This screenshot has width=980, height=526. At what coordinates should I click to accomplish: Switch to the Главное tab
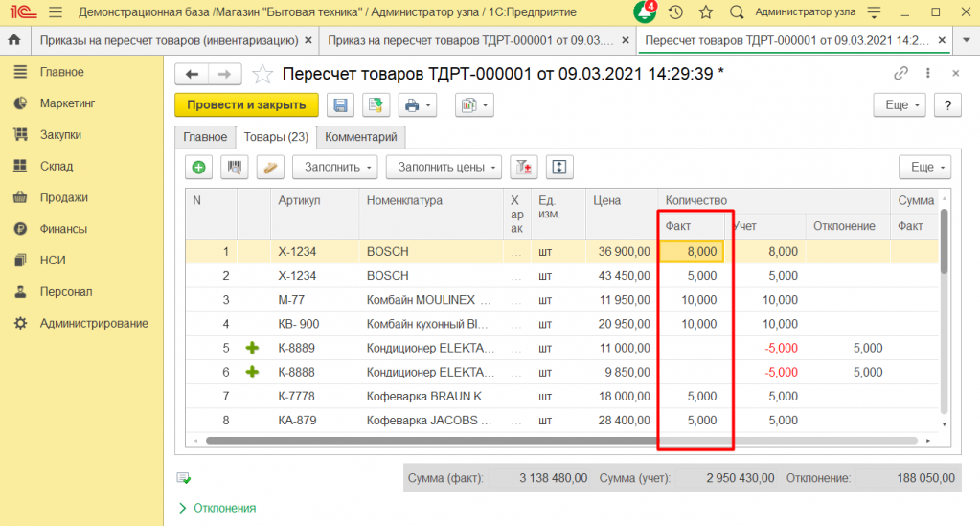pyautogui.click(x=204, y=137)
